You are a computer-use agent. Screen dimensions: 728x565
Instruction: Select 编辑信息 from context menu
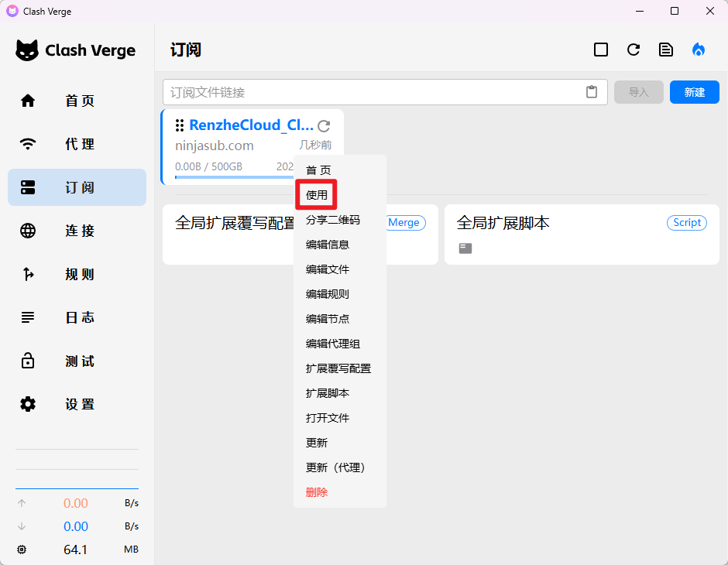pyautogui.click(x=340, y=245)
